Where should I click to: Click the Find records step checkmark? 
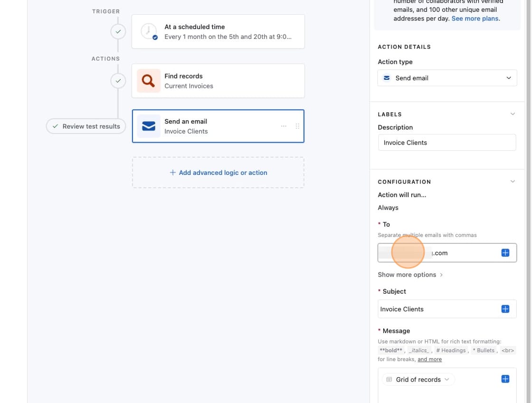pos(118,80)
